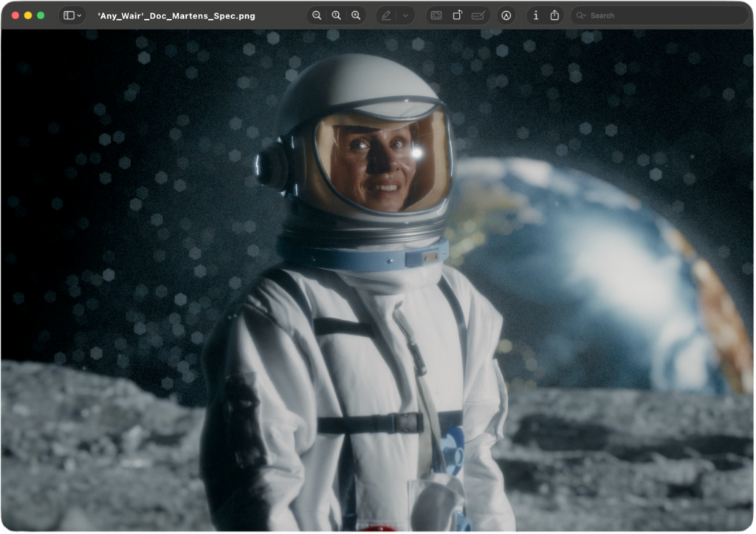Viewport: 756px width, 534px height.
Task: Zoom image to actual size
Action: (x=337, y=16)
